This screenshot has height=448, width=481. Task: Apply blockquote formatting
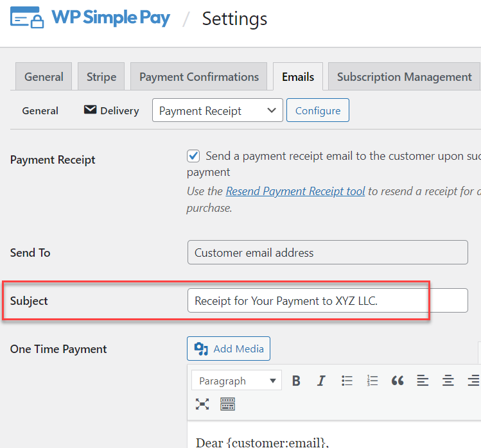(x=398, y=381)
